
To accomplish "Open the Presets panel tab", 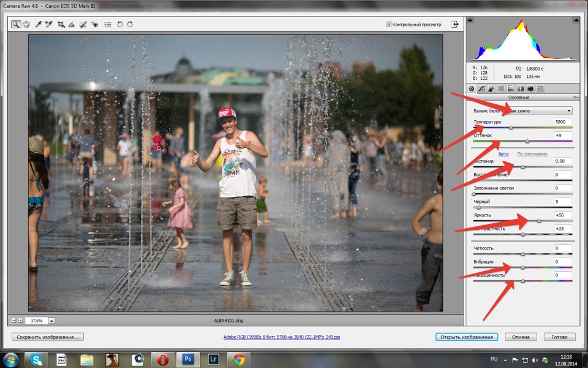I will (540, 88).
